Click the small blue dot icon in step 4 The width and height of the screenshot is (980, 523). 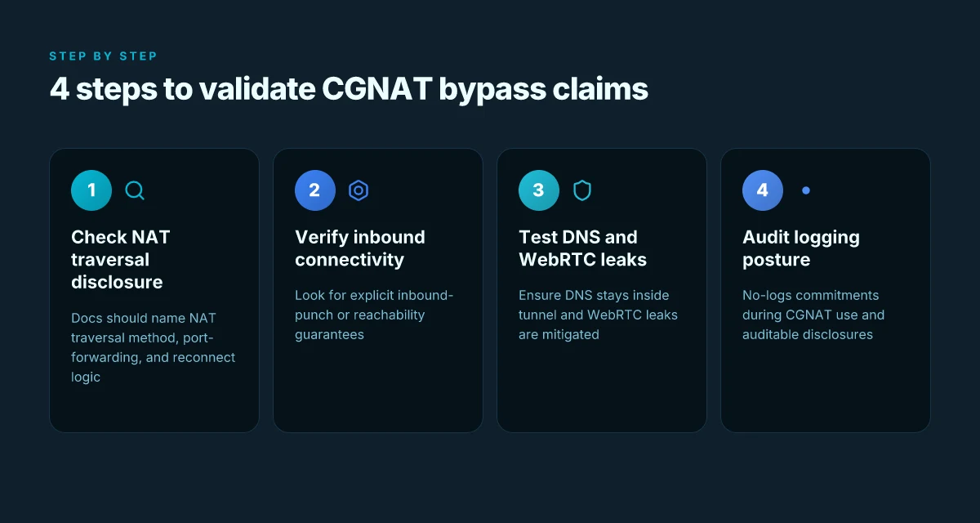[806, 190]
